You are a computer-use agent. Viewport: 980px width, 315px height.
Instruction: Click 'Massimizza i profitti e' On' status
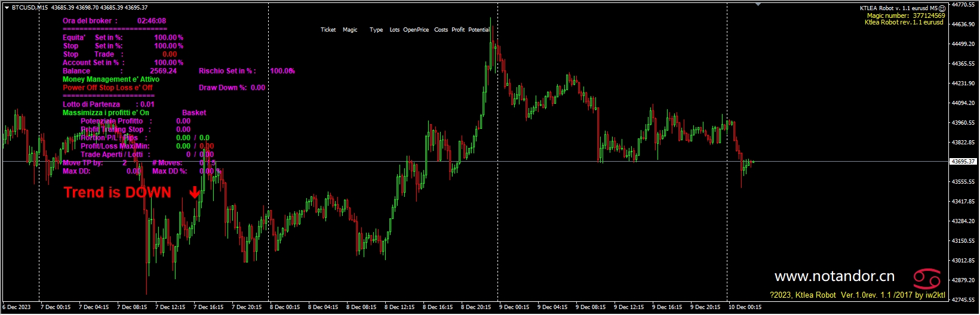106,113
